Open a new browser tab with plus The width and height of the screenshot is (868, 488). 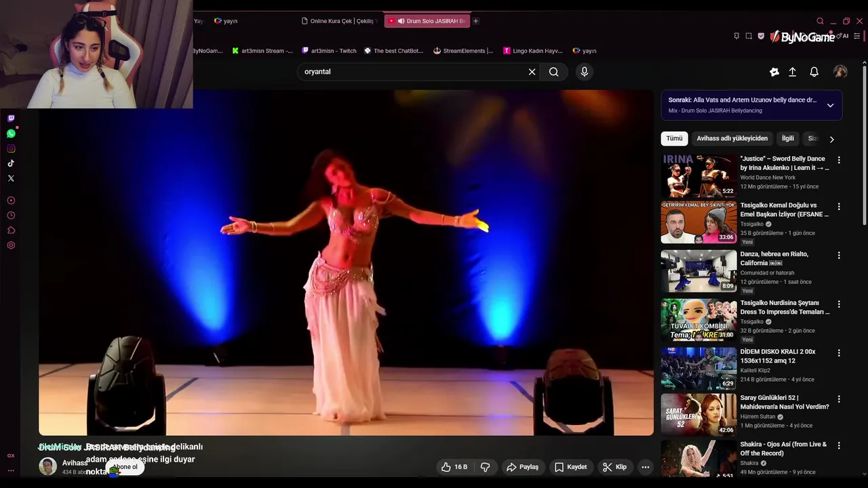475,21
